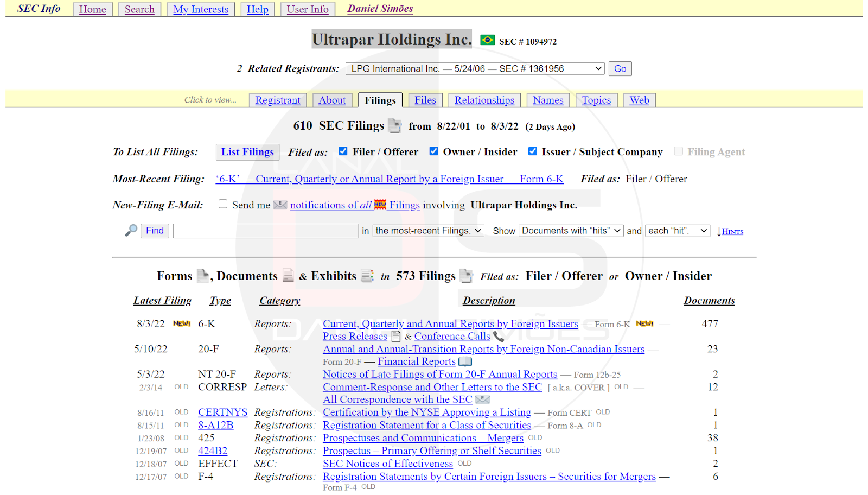Open the 'the most-recent Filings' dropdown
The width and height of the screenshot is (868, 495).
click(428, 231)
